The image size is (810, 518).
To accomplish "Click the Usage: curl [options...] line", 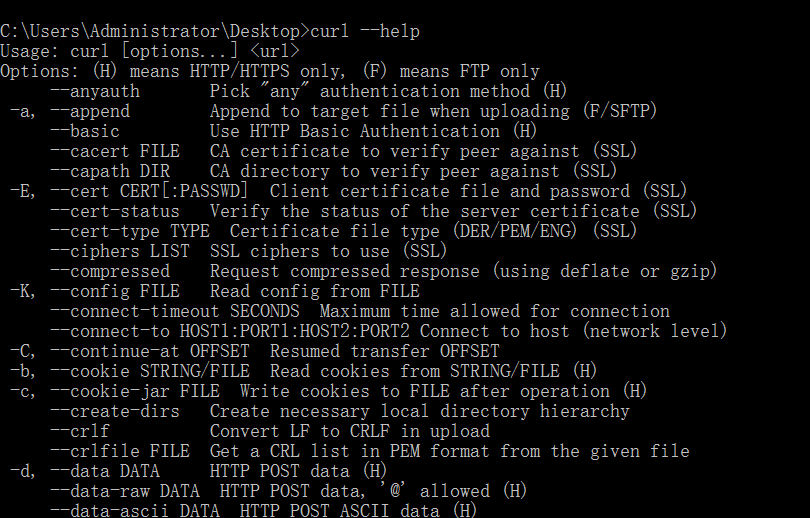I will 150,51.
